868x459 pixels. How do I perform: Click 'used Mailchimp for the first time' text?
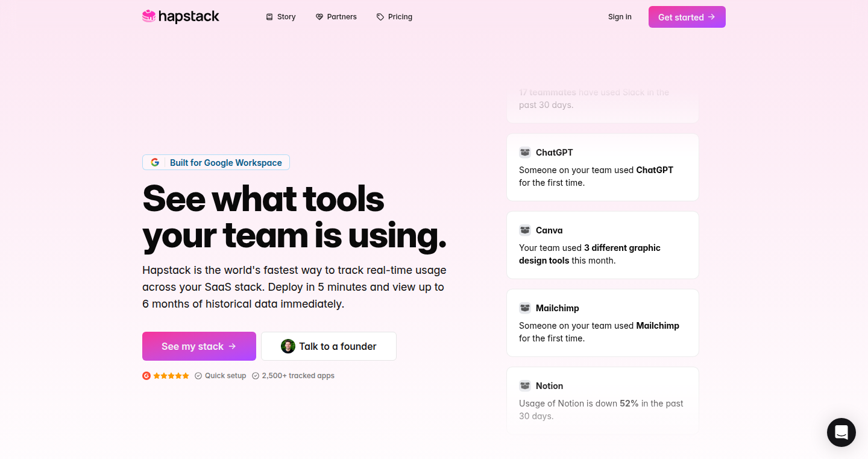pyautogui.click(x=599, y=332)
